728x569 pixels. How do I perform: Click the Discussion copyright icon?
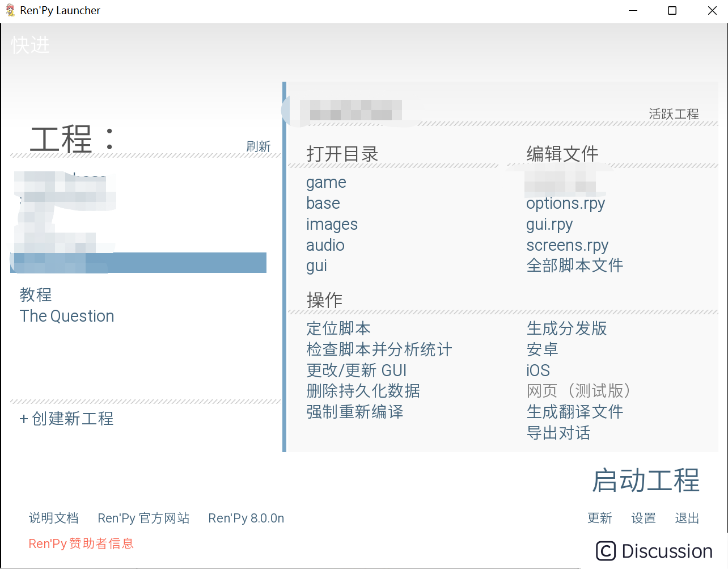click(x=606, y=551)
